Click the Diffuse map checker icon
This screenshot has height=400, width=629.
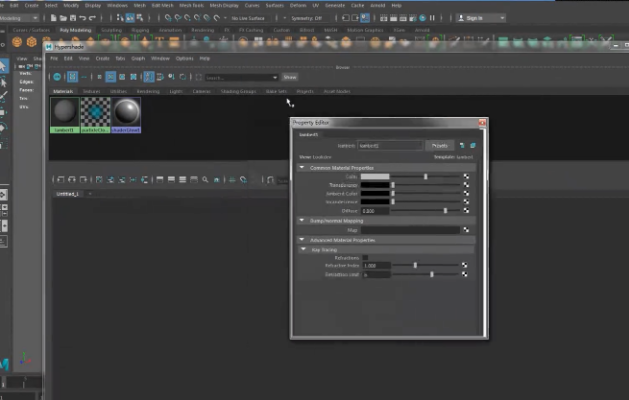(466, 211)
